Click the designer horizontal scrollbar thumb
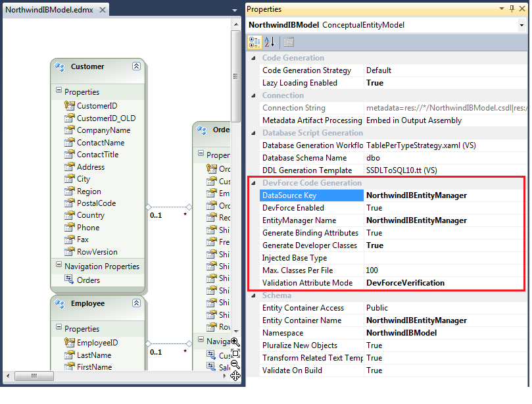 (34, 376)
